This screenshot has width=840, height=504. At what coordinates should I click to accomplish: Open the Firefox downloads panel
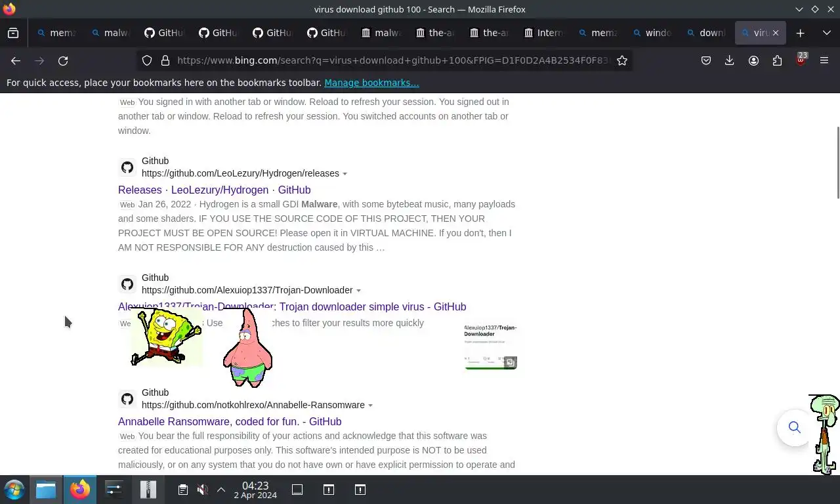[x=729, y=60]
